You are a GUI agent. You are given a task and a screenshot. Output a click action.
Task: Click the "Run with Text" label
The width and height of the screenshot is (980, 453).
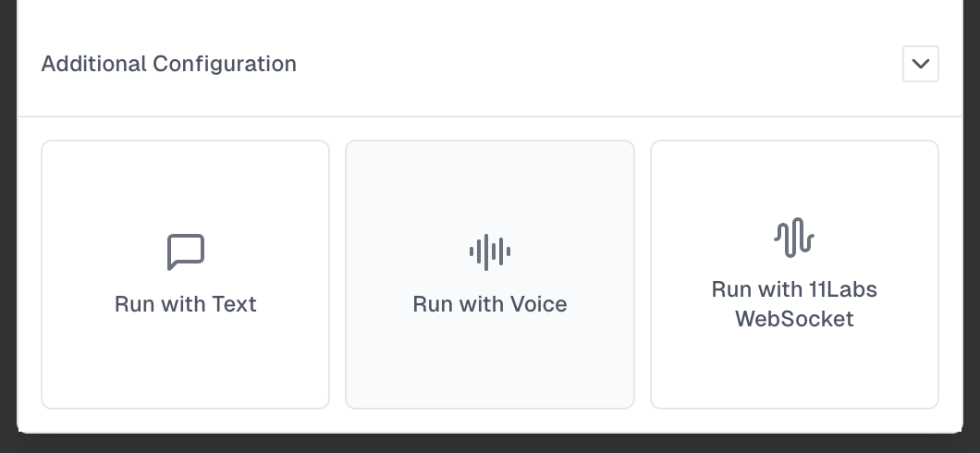point(185,304)
